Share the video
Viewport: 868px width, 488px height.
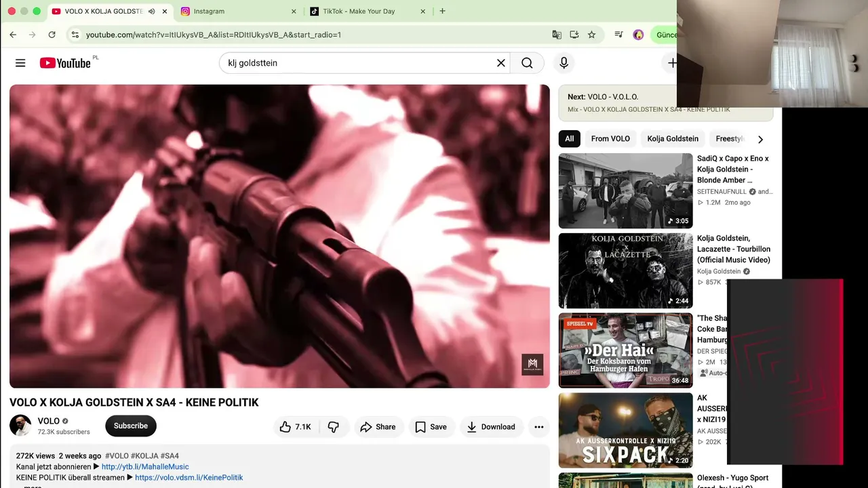pos(378,427)
